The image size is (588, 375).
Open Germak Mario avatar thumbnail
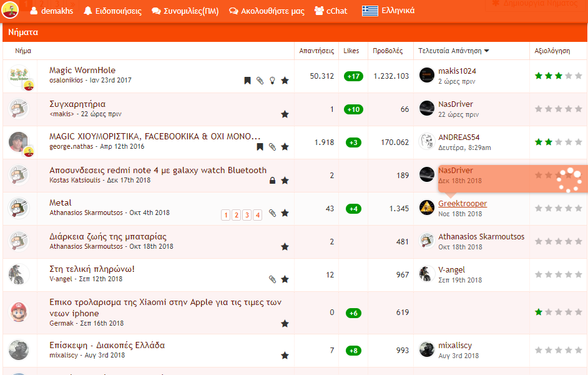pos(19,312)
